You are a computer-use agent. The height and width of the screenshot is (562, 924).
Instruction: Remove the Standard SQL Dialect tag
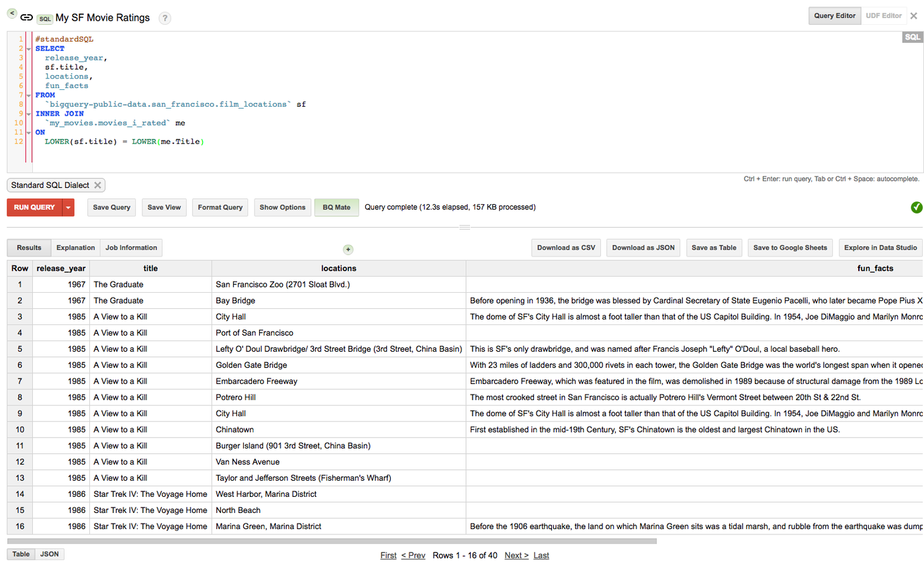coord(97,185)
